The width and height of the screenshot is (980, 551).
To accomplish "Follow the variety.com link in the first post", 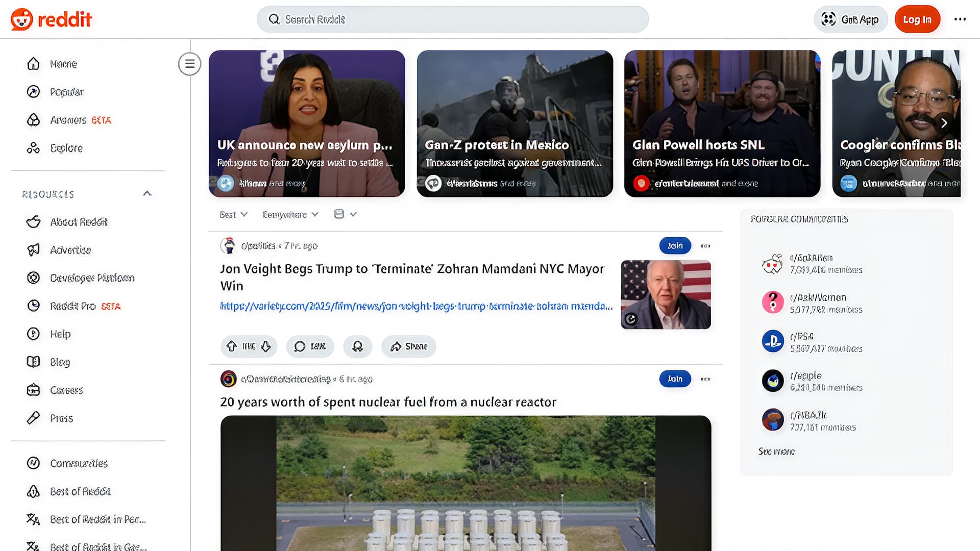I will 416,306.
